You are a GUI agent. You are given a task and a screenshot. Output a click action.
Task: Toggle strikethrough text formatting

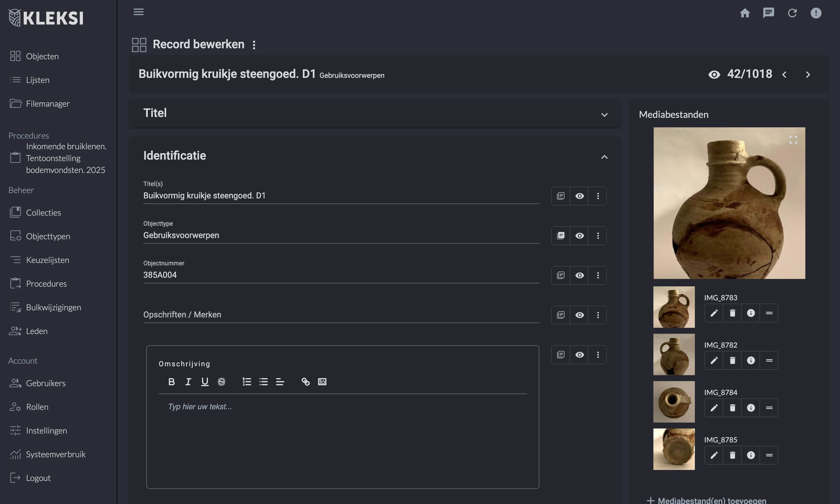click(222, 382)
